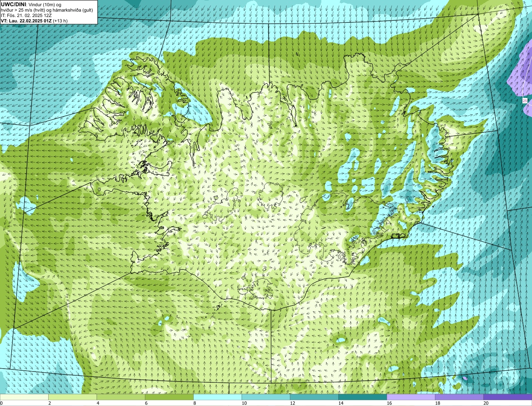Viewport: 532px width, 406px height.
Task: Click the 8–10 light cyan legend swatch
Action: pyautogui.click(x=218, y=397)
